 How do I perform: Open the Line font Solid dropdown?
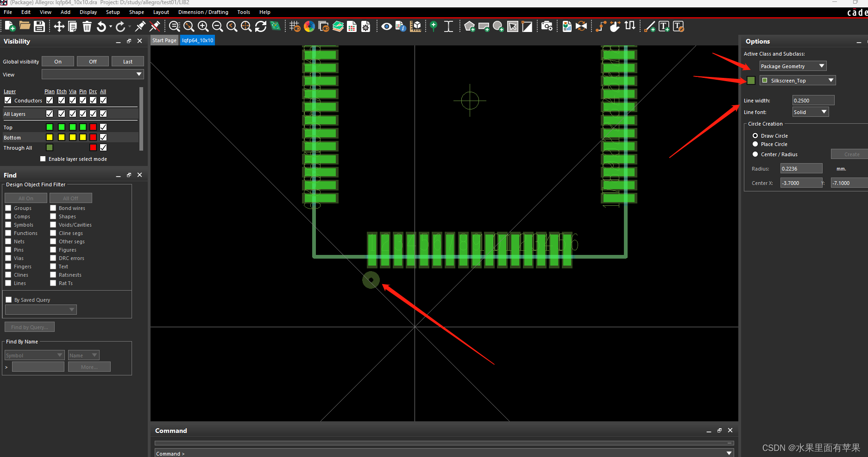(x=810, y=112)
